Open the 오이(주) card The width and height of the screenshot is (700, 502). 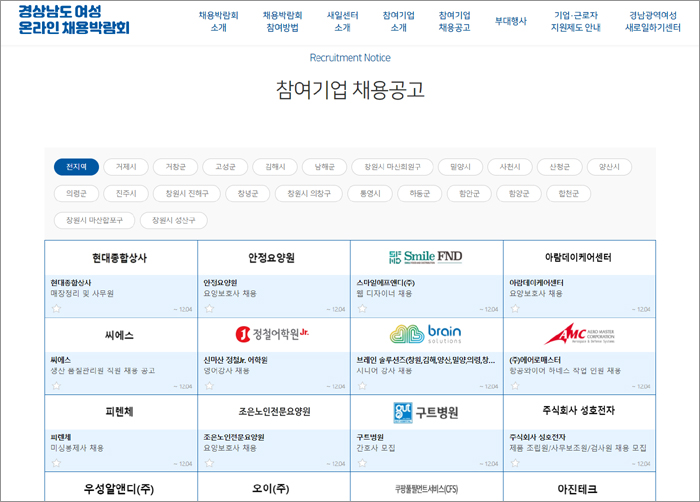(x=271, y=489)
